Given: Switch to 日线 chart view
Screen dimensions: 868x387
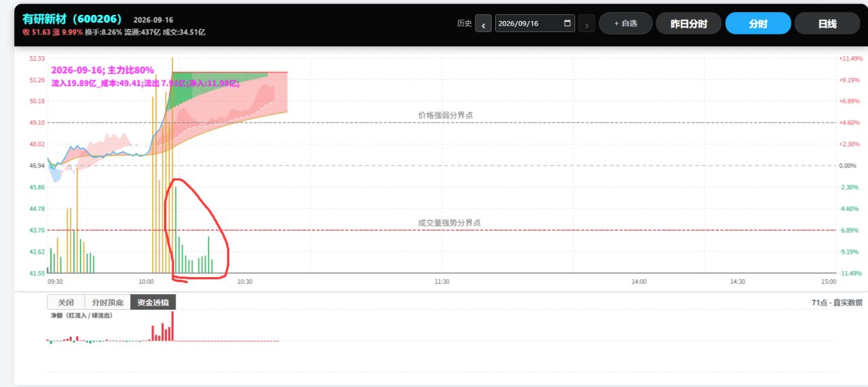Looking at the screenshot, I should point(827,23).
